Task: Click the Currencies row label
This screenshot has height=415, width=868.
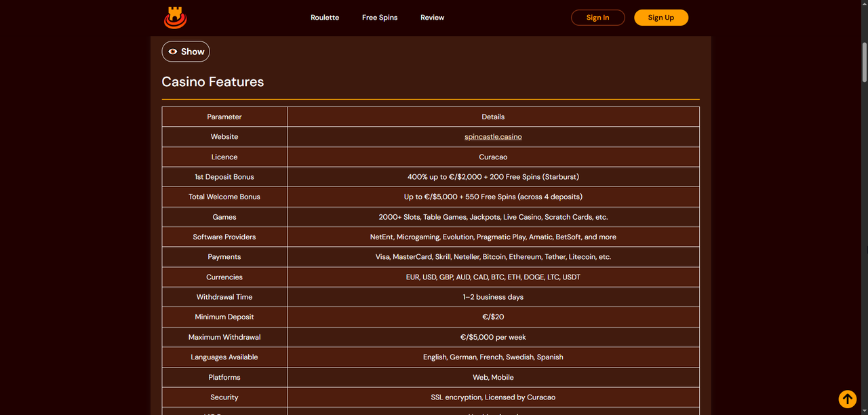Action: pyautogui.click(x=224, y=277)
